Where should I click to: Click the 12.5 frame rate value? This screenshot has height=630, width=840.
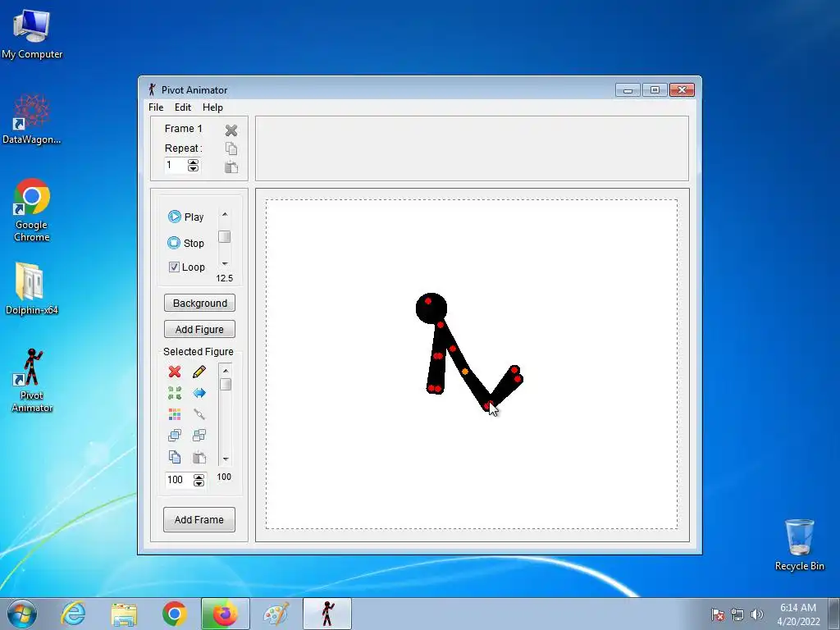[x=225, y=278]
